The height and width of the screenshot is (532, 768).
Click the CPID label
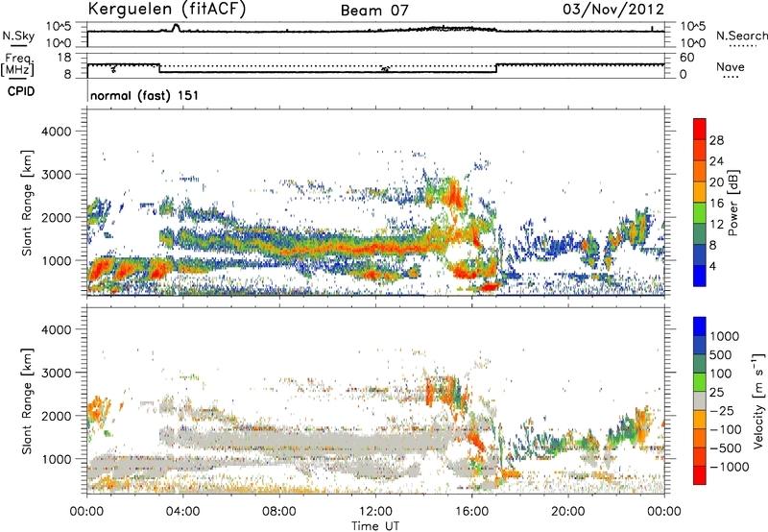click(x=21, y=91)
